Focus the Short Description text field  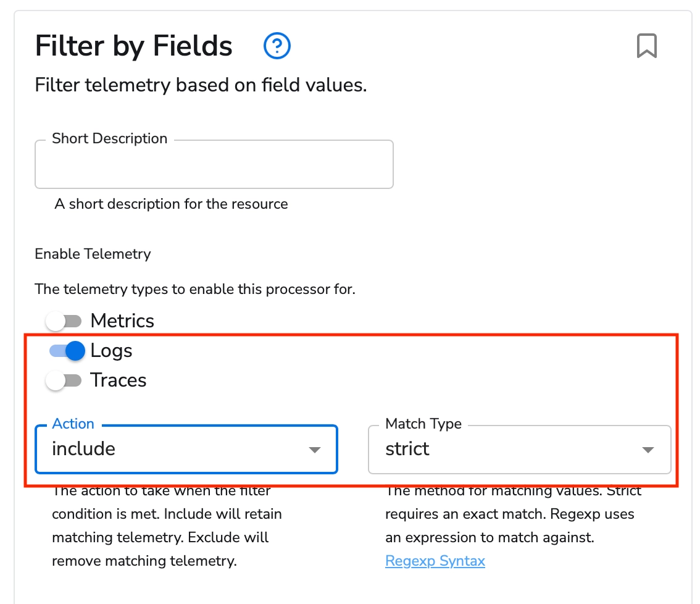pos(214,165)
